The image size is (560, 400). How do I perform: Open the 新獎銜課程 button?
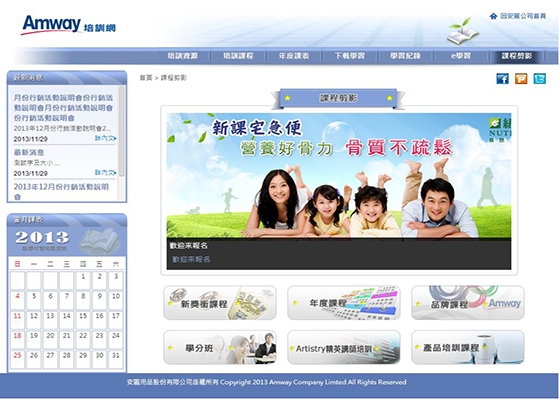click(x=220, y=303)
